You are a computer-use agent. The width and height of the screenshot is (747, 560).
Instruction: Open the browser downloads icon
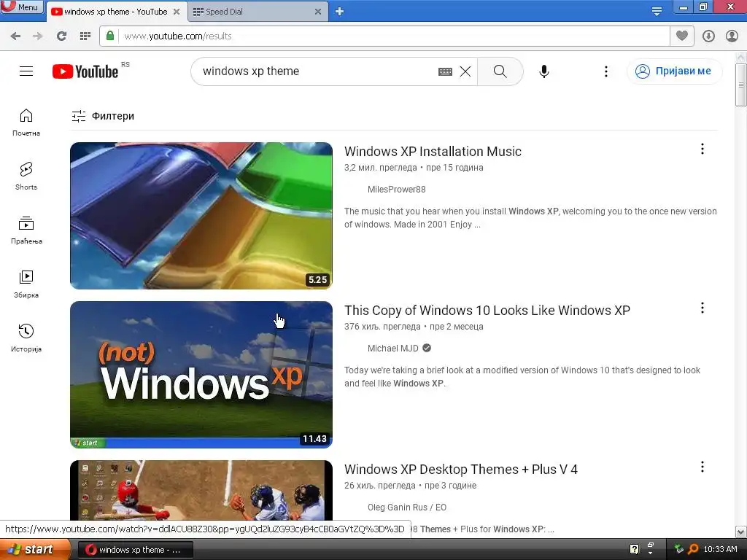pyautogui.click(x=708, y=36)
